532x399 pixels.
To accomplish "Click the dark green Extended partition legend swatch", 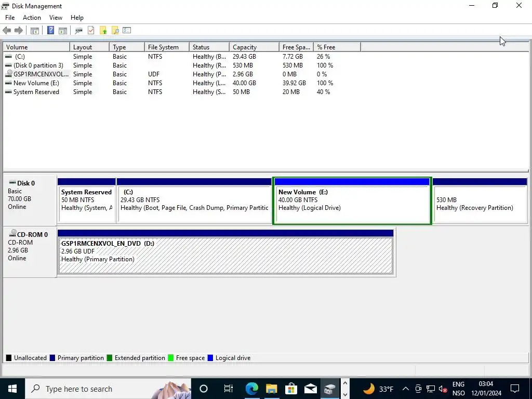I will (109, 358).
